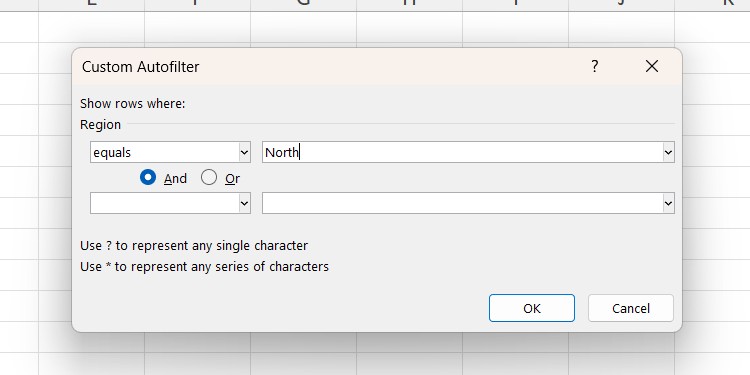750x375 pixels.
Task: Select the column J header
Action: (621, 5)
